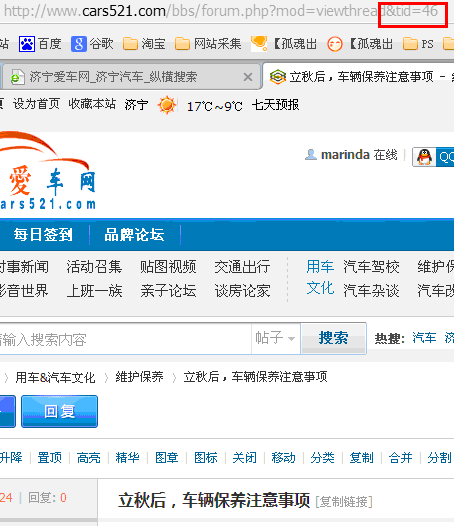This screenshot has height=526, width=454.
Task: Close the 济宁爱车网 tab
Action: (248, 77)
